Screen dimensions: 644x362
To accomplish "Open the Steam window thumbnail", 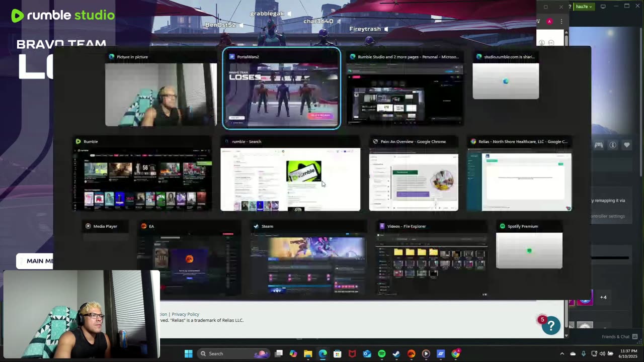I will click(308, 258).
